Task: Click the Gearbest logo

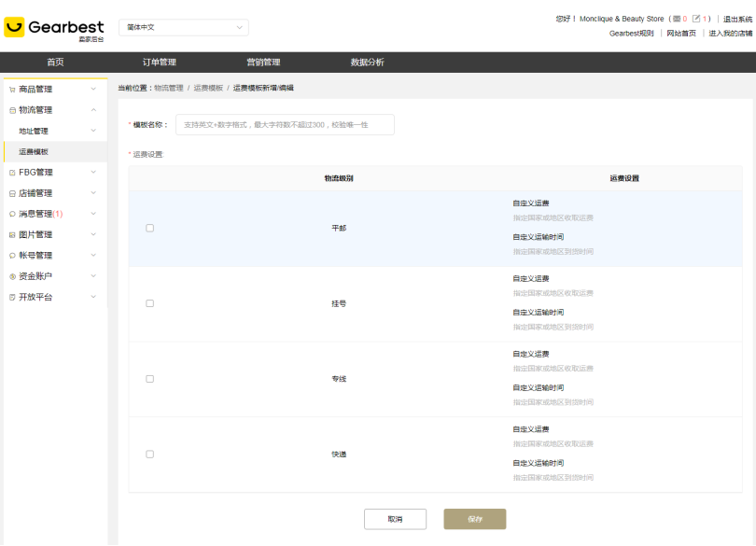Action: point(53,27)
